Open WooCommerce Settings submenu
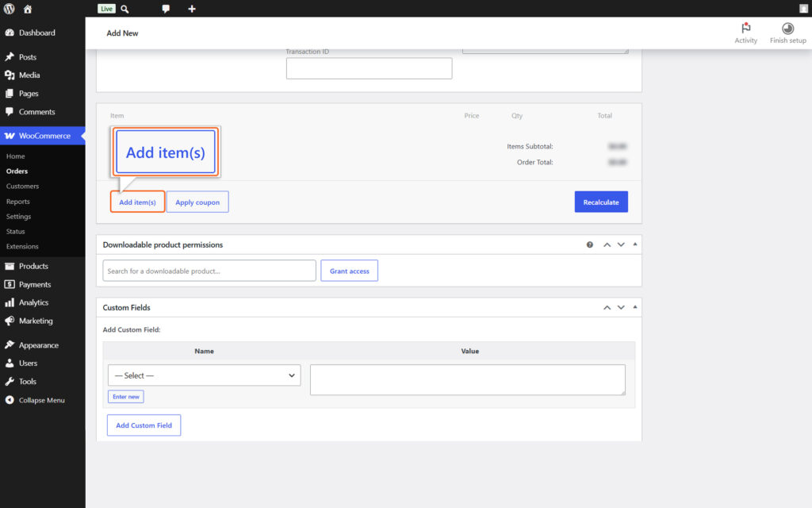812x508 pixels. 19,216
